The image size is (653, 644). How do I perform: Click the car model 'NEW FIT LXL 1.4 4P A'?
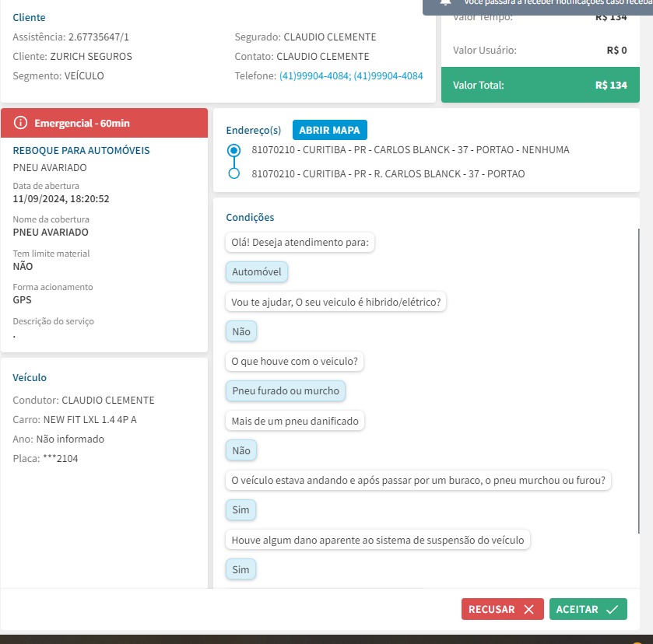coord(90,419)
